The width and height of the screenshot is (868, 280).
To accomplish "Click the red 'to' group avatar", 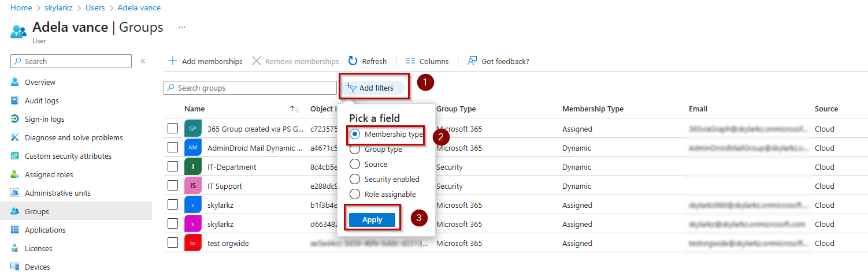I will 193,243.
